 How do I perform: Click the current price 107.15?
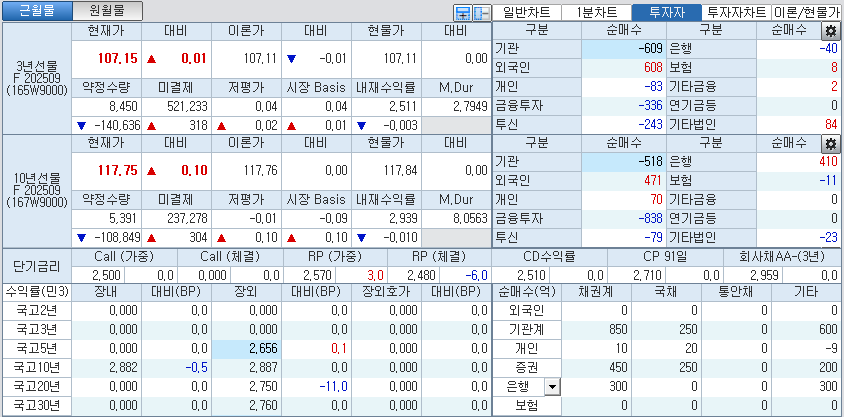coord(118,59)
